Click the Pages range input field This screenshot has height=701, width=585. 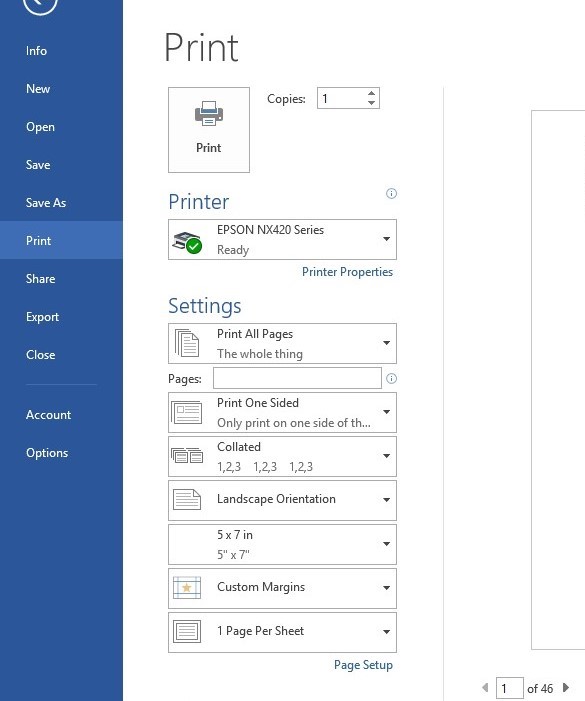point(297,378)
